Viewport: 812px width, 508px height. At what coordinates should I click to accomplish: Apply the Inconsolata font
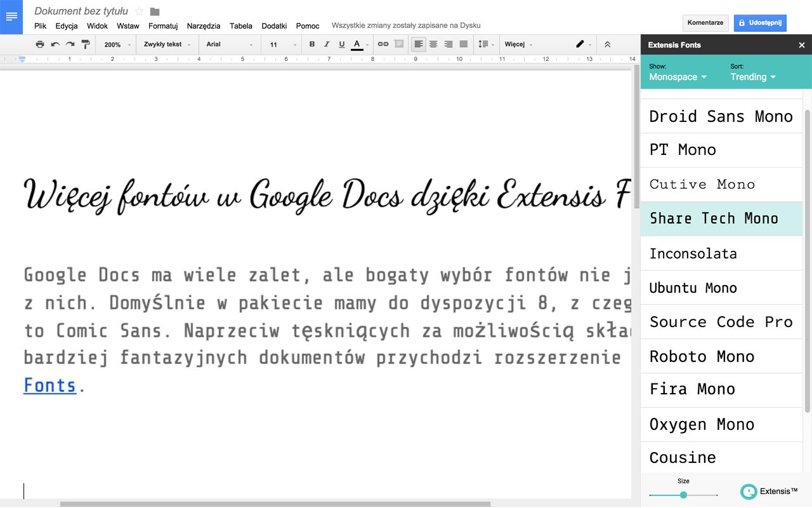[x=721, y=253]
